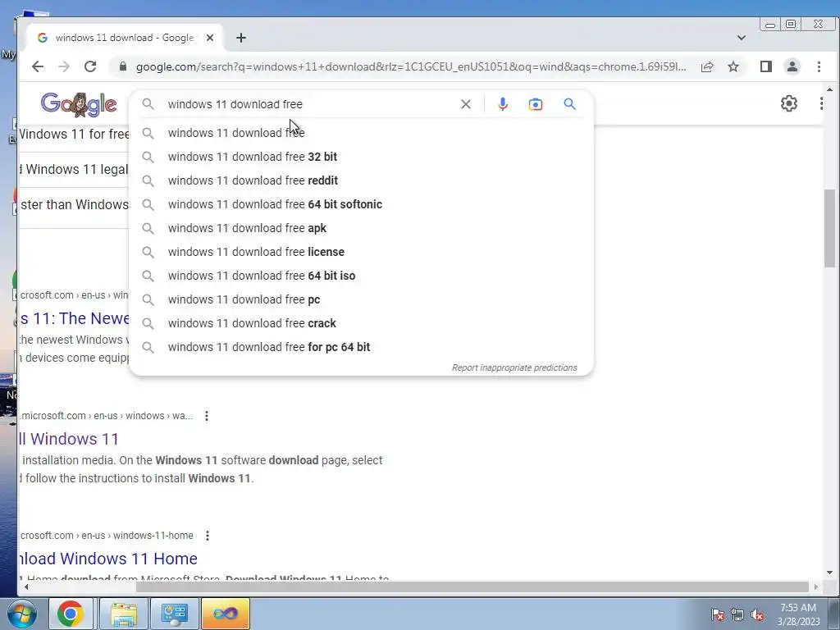Open Google quick settings gear

click(788, 103)
